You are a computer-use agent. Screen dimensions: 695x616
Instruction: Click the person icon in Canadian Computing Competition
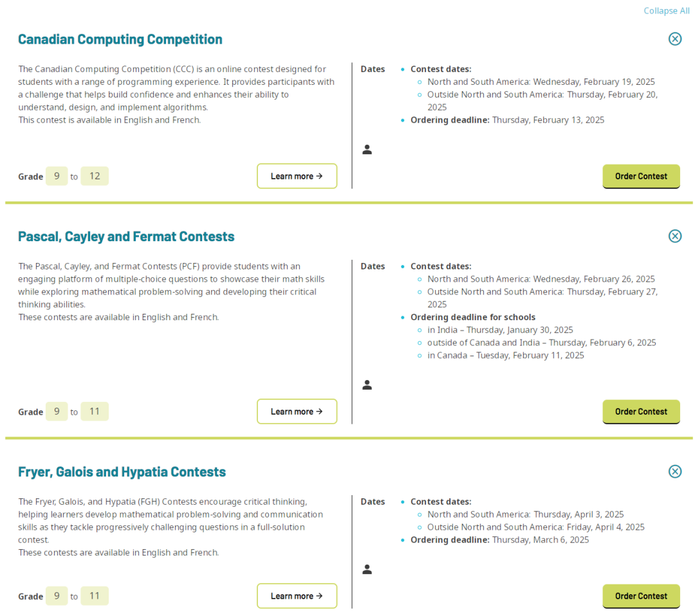(367, 150)
